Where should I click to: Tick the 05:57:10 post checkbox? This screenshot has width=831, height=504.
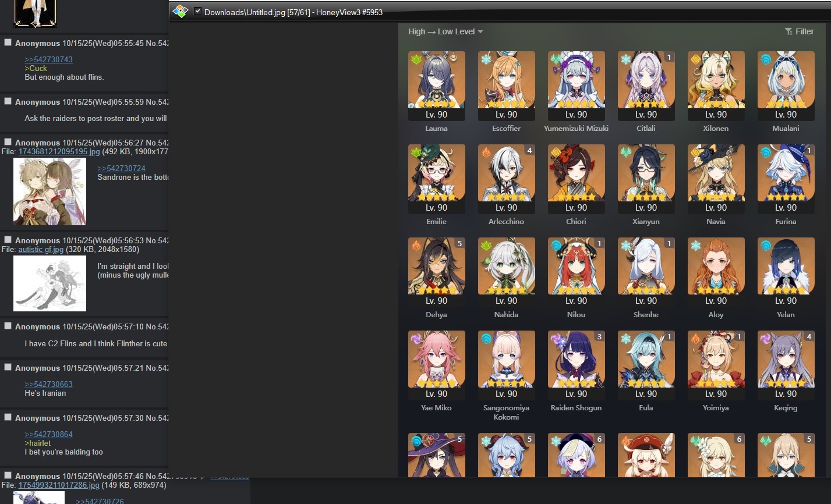(x=8, y=326)
